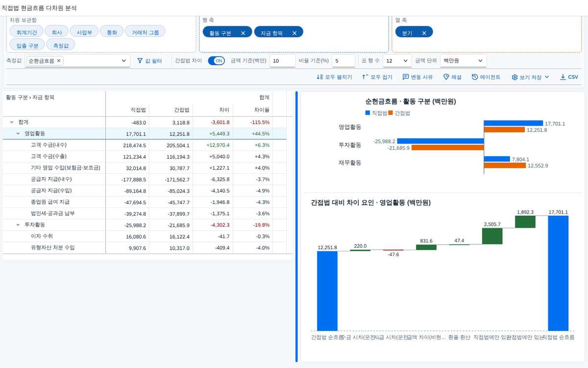Click the orange 투자활동 간접법 bar
588x368 pixels.
pos(448,147)
